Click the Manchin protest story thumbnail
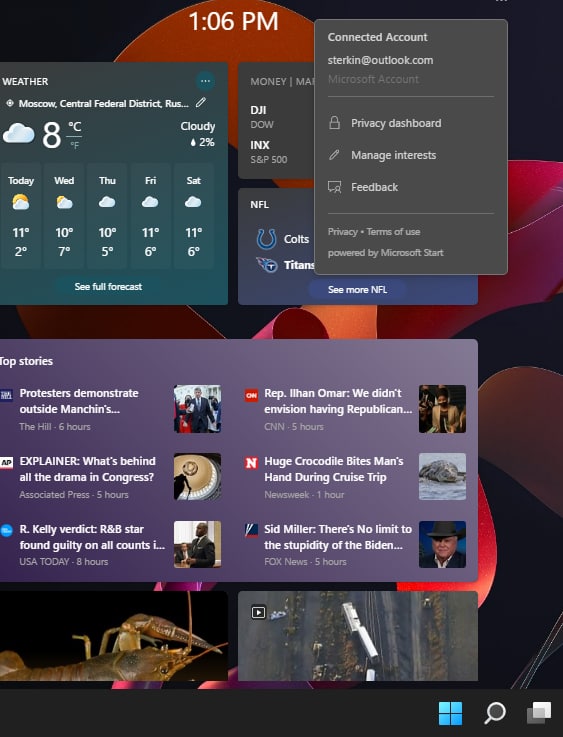The width and height of the screenshot is (563, 737). pos(197,409)
